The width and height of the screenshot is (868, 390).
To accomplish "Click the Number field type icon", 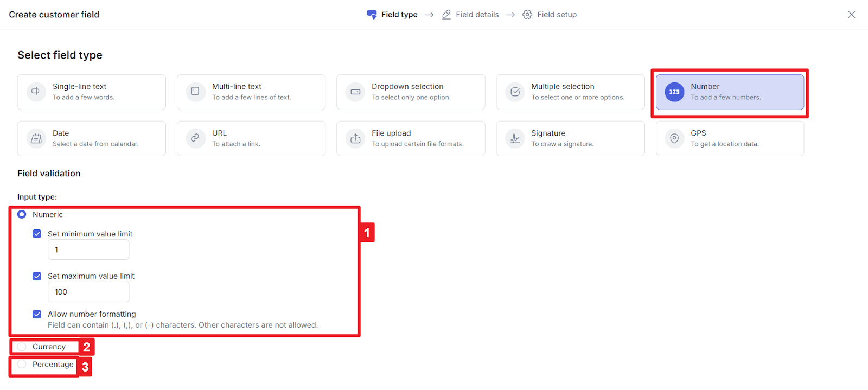I will coord(674,92).
